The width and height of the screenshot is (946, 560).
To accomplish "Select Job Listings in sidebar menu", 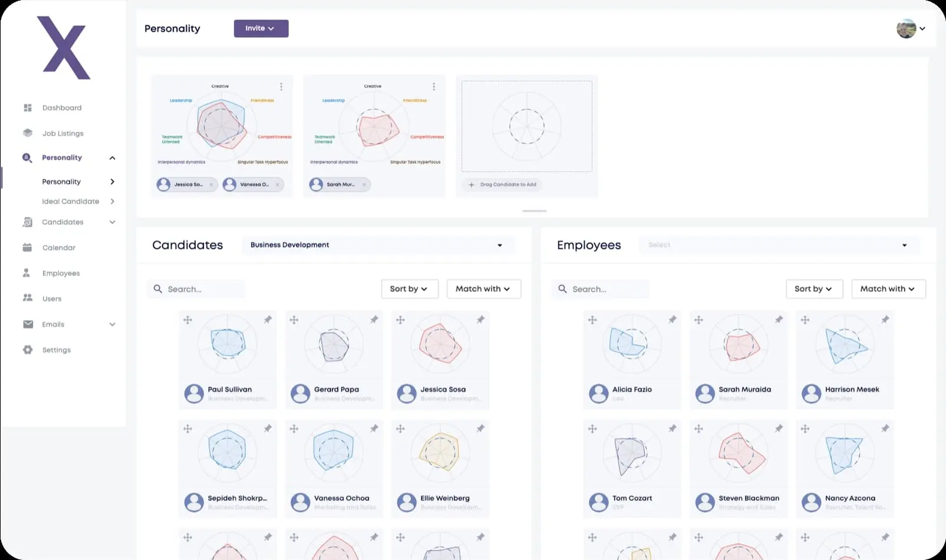I will pos(63,134).
